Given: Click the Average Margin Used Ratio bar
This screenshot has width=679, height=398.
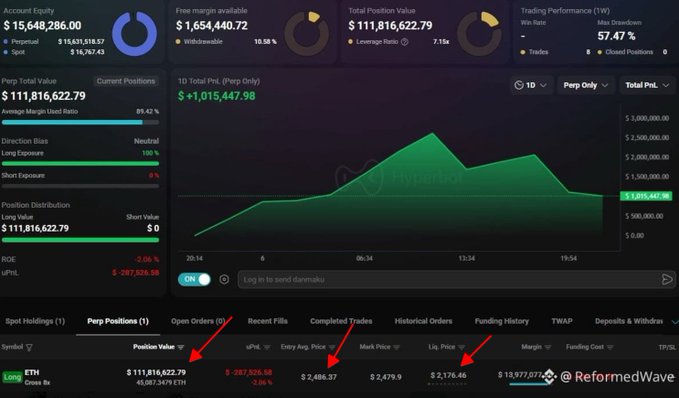Looking at the screenshot, I should click(x=80, y=123).
